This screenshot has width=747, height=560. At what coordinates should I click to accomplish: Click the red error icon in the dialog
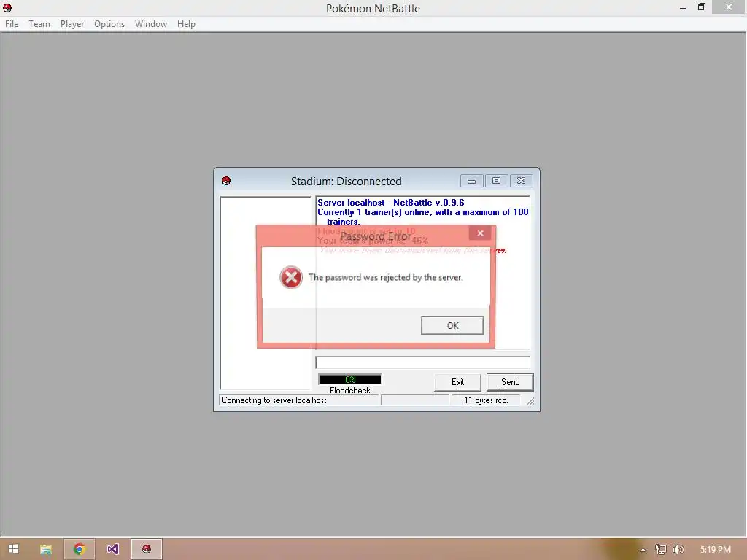point(290,277)
